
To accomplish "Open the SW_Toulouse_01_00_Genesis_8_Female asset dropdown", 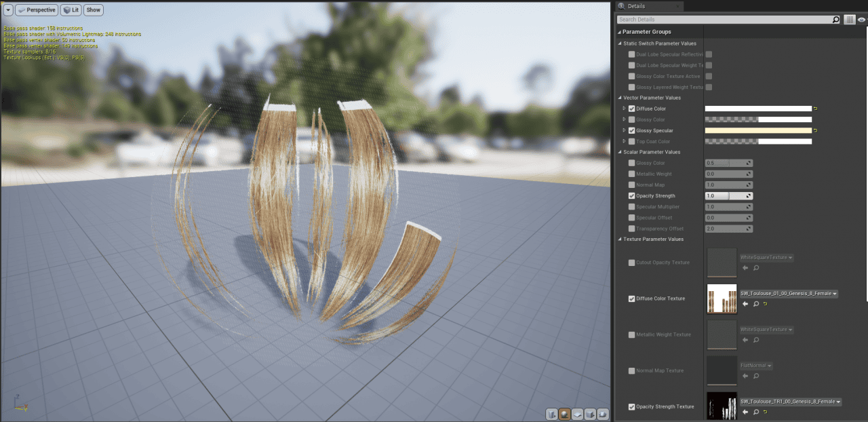I will point(790,293).
